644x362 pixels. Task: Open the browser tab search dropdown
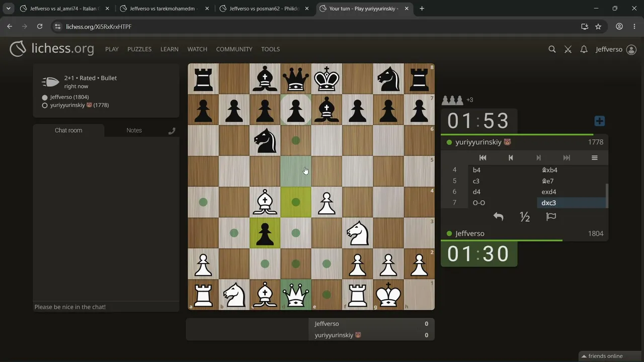pyautogui.click(x=9, y=9)
